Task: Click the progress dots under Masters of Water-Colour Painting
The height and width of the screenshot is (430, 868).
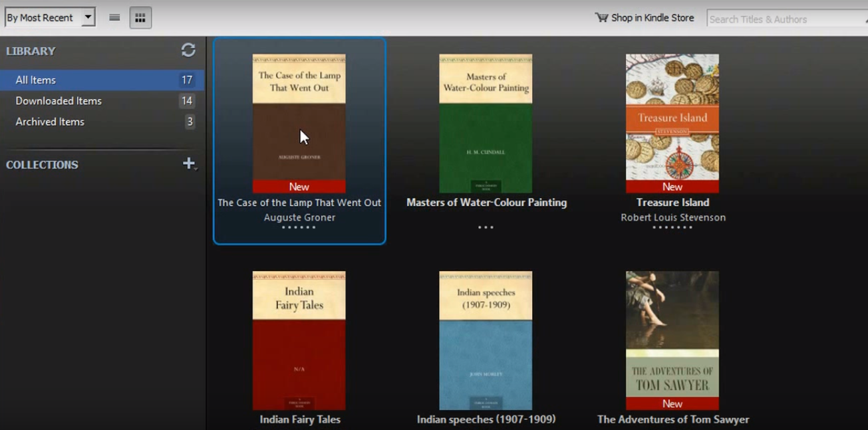Action: 486,227
